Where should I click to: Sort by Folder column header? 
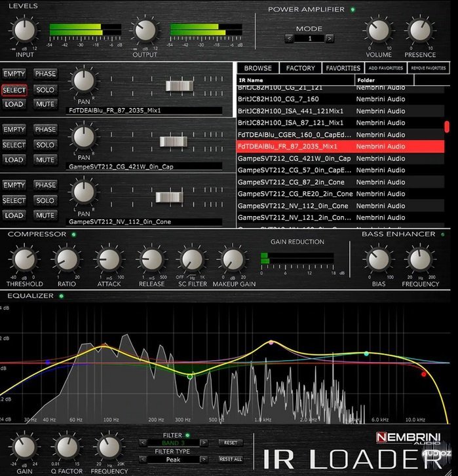(x=384, y=80)
